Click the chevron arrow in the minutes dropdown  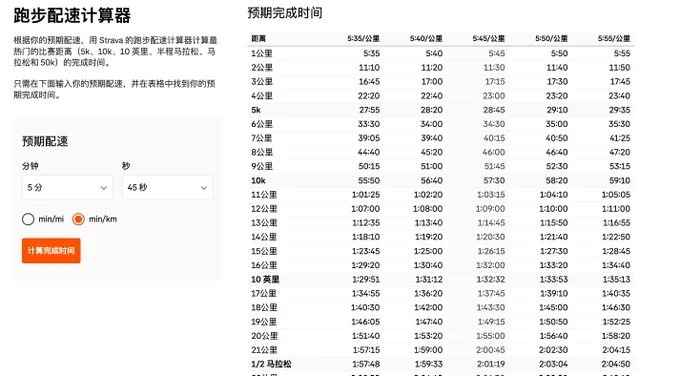coord(104,188)
